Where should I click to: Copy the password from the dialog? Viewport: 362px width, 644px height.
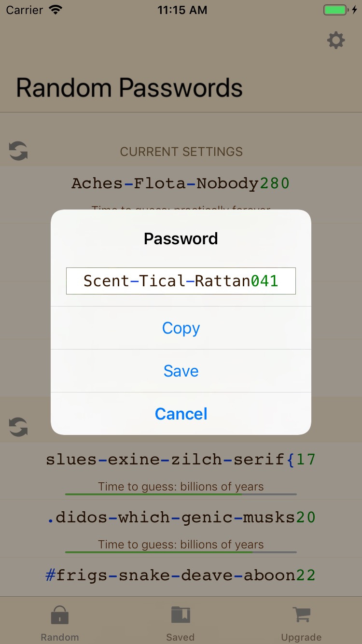point(181,328)
